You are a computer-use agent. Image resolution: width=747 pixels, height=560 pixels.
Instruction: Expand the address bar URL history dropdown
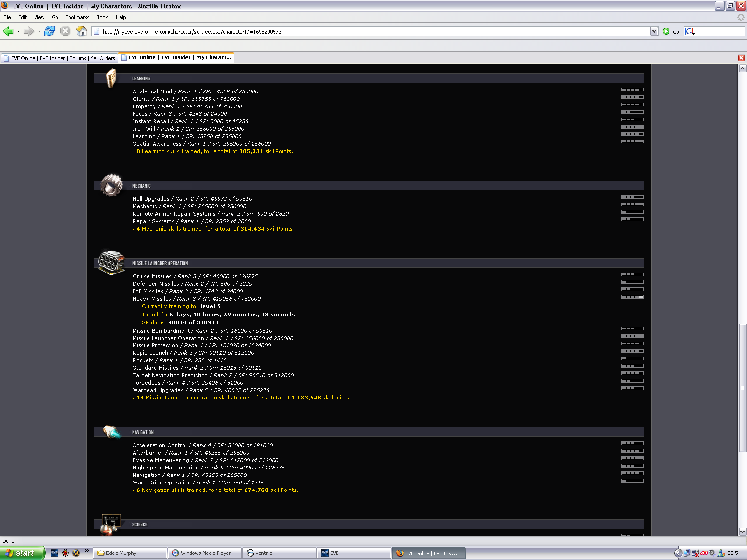tap(654, 31)
